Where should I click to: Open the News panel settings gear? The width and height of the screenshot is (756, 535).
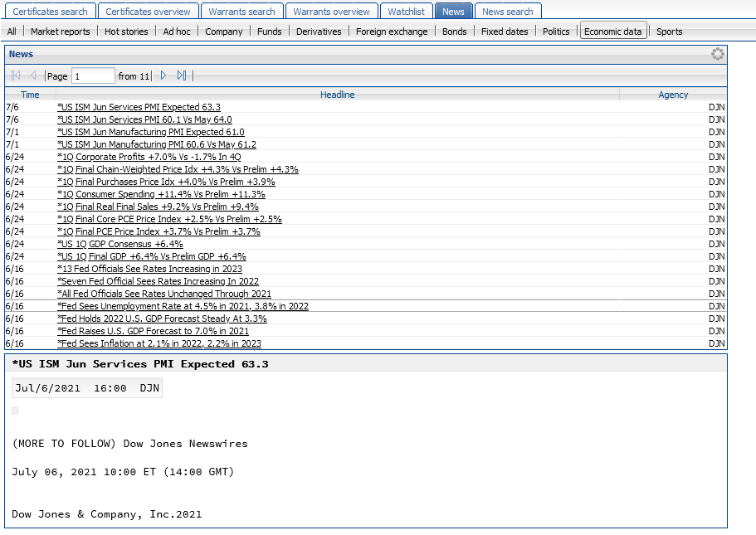click(717, 54)
